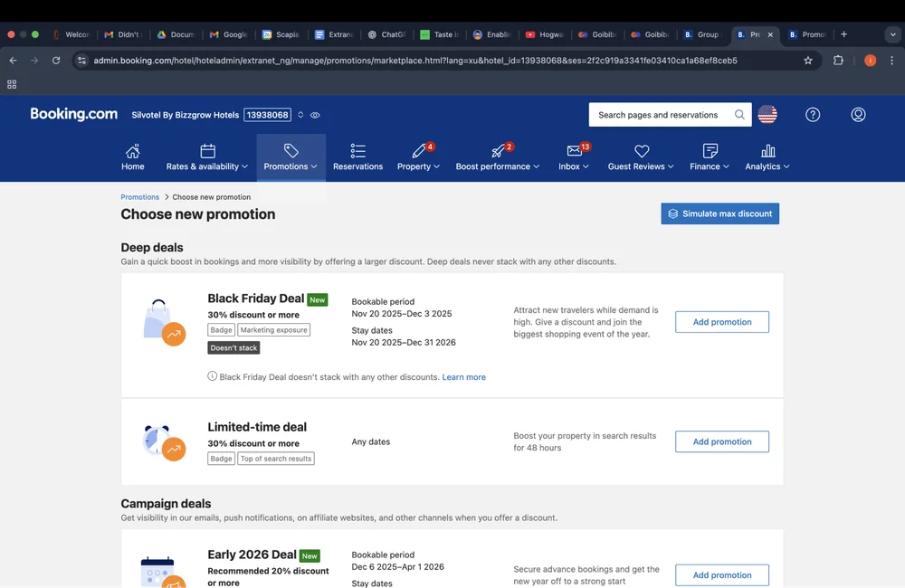This screenshot has height=588, width=905.
Task: Switch to the Hogwarts YouTube browser tab
Action: point(544,34)
